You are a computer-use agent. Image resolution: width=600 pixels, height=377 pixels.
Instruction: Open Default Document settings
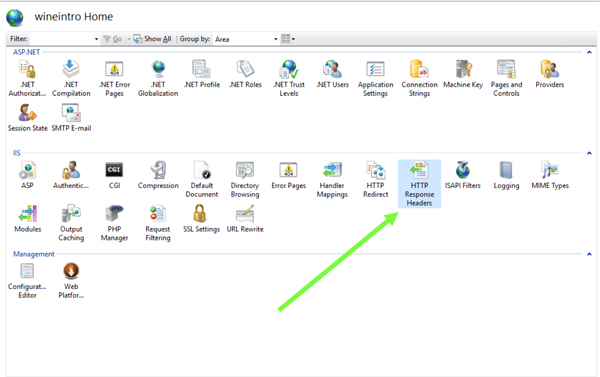click(x=202, y=180)
